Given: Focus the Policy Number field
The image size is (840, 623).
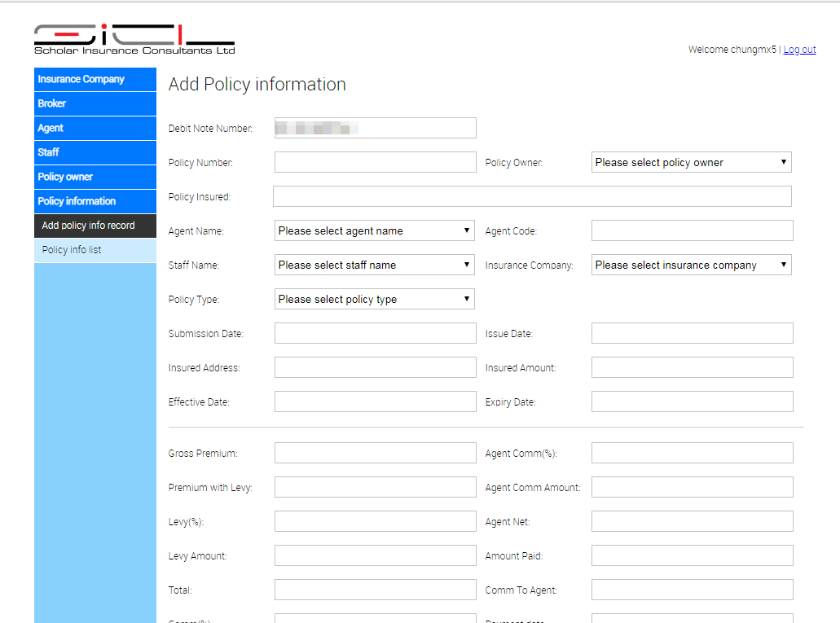Looking at the screenshot, I should click(x=375, y=162).
